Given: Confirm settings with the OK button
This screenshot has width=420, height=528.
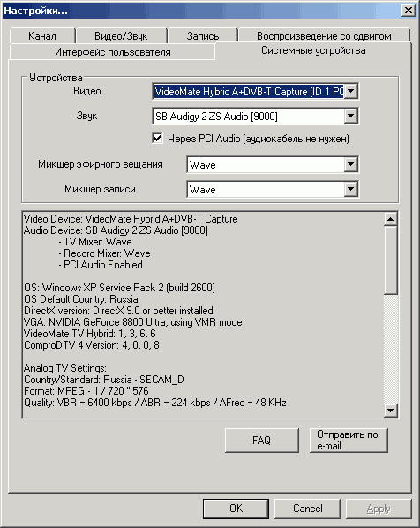Looking at the screenshot, I should (236, 509).
